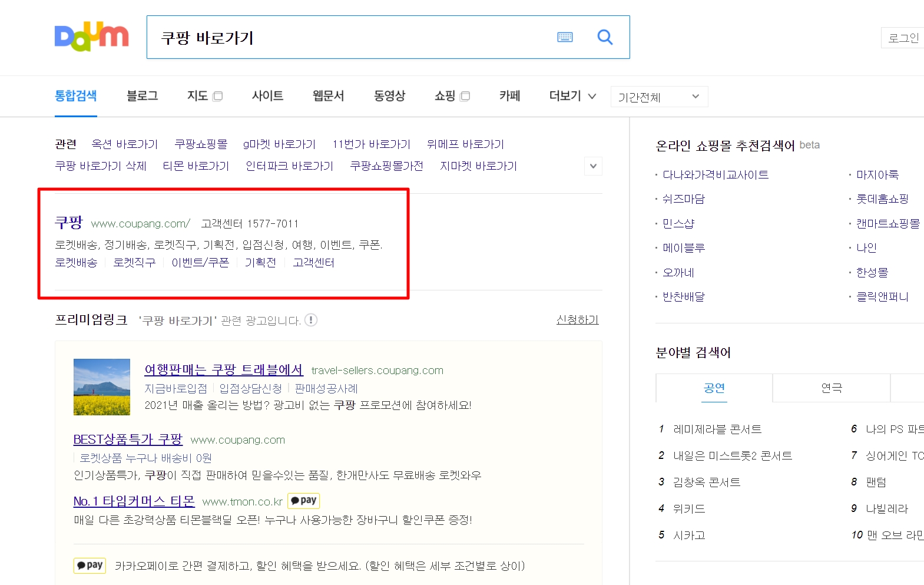Expand the related searches chevron
The height and width of the screenshot is (585, 924).
[x=593, y=166]
